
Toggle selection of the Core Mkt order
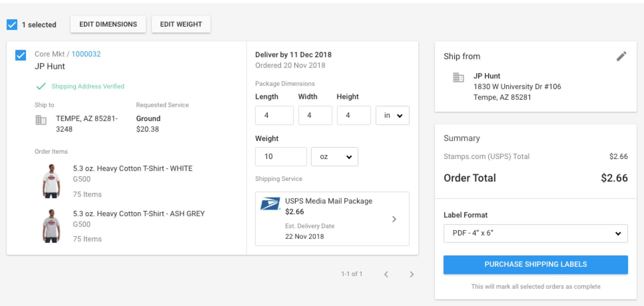click(20, 56)
